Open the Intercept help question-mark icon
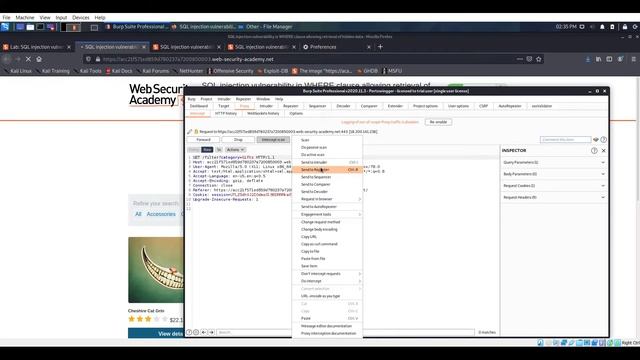This screenshot has width=640, height=360. (x=604, y=140)
